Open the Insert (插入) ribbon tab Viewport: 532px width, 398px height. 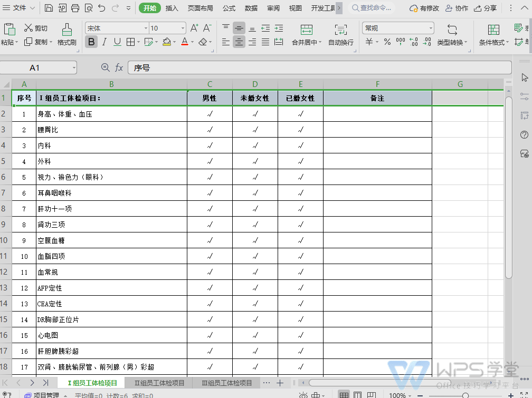pyautogui.click(x=172, y=8)
